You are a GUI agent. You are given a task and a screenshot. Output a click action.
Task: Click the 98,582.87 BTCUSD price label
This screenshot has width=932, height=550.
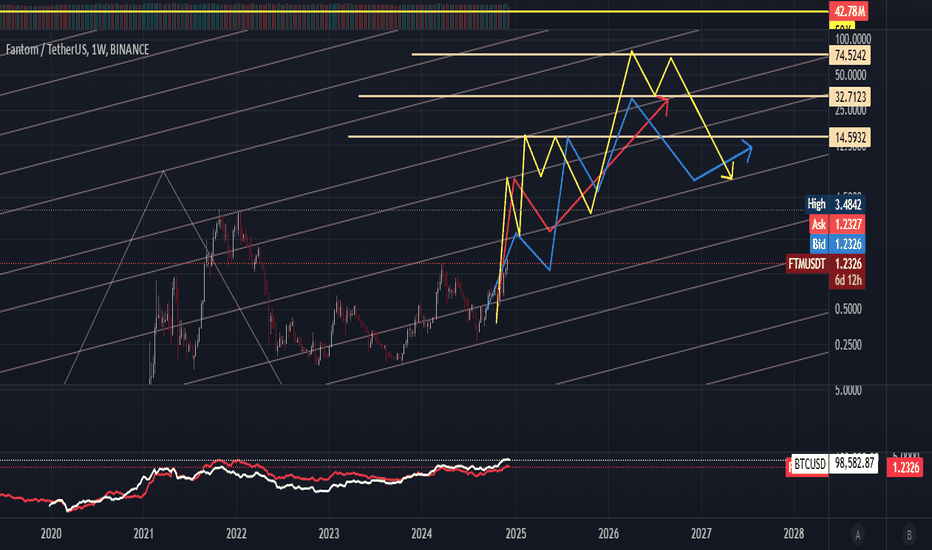click(x=854, y=463)
